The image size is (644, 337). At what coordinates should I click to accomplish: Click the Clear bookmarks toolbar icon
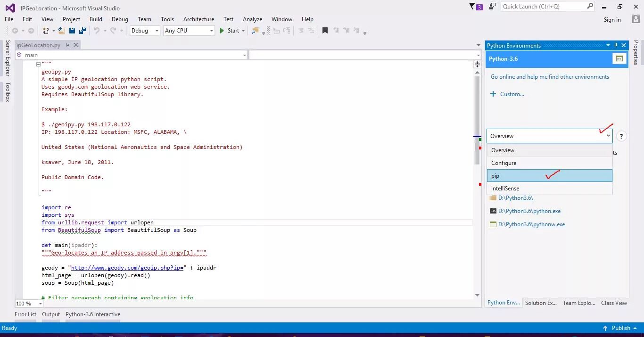pos(357,31)
